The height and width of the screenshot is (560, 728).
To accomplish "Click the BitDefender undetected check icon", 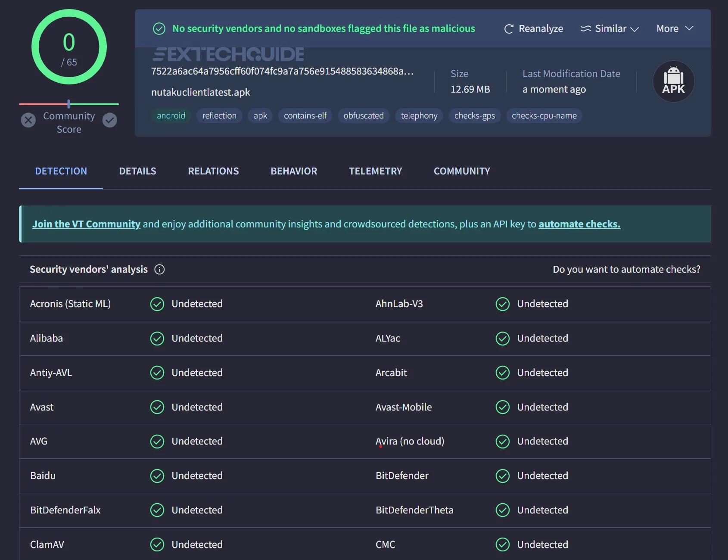I will 503,476.
